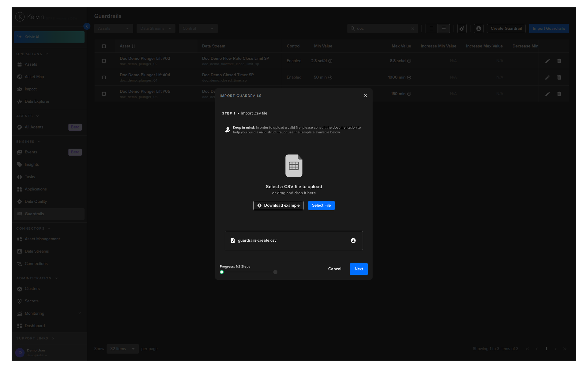Proceed with the Next button

(x=359, y=269)
